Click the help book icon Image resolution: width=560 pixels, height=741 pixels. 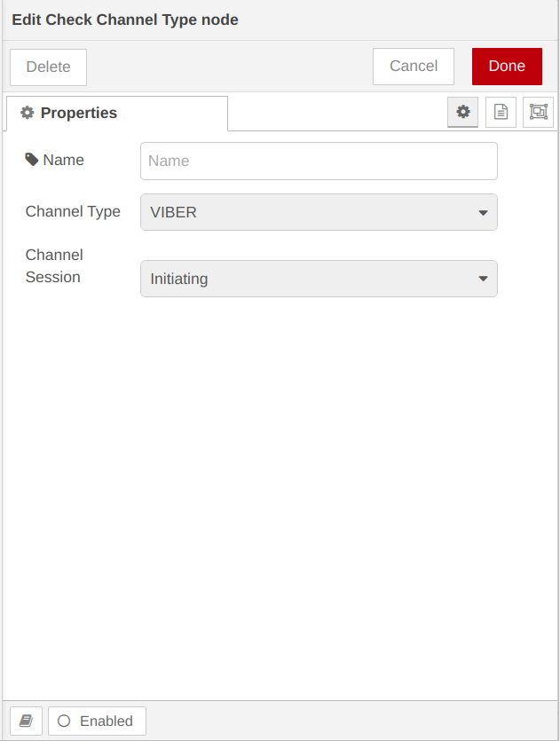[26, 721]
